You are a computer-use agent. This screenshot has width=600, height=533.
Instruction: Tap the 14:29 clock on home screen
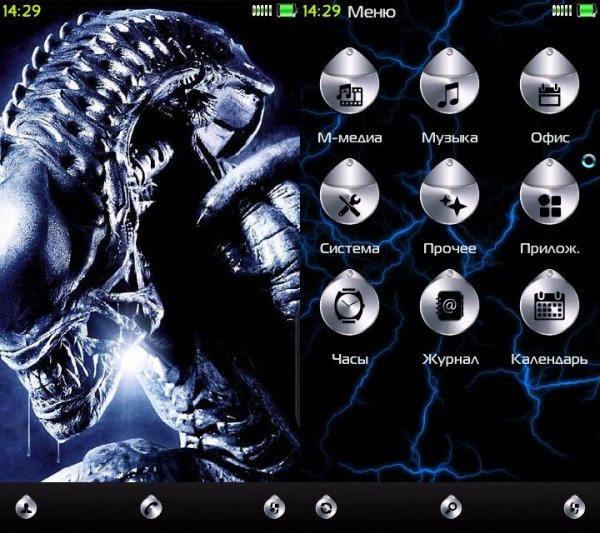[x=21, y=11]
